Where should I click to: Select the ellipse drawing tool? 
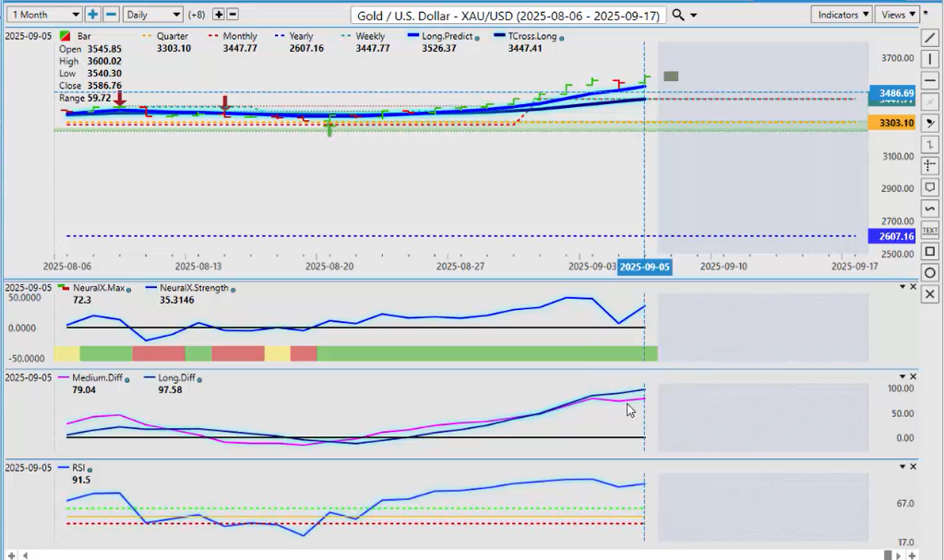coord(930,272)
